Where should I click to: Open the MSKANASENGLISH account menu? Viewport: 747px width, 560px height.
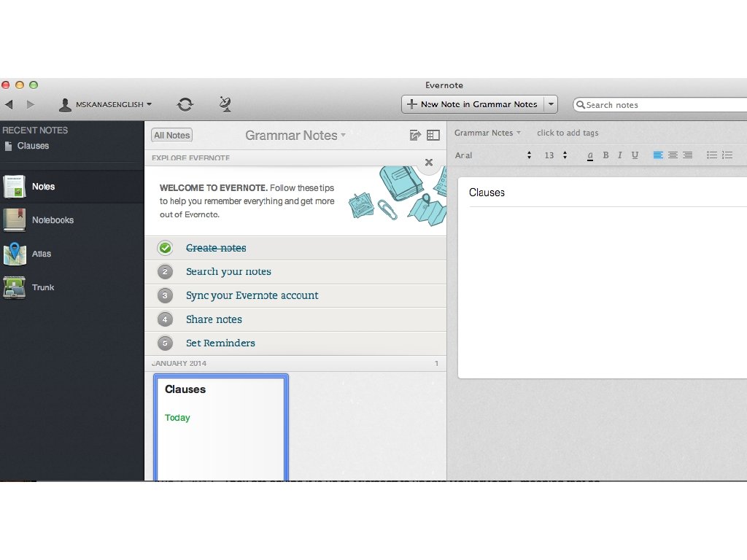tap(105, 104)
